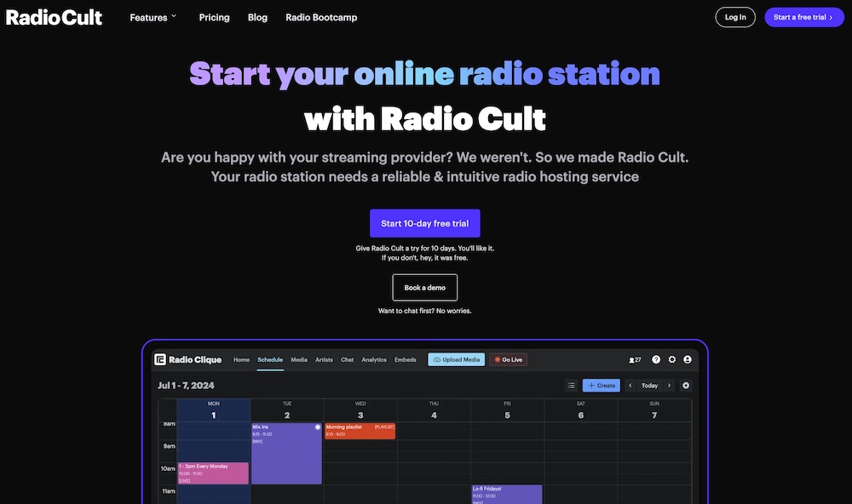Viewport: 852px width, 504px height.
Task: Go to the next week with the right arrow
Action: [669, 385]
